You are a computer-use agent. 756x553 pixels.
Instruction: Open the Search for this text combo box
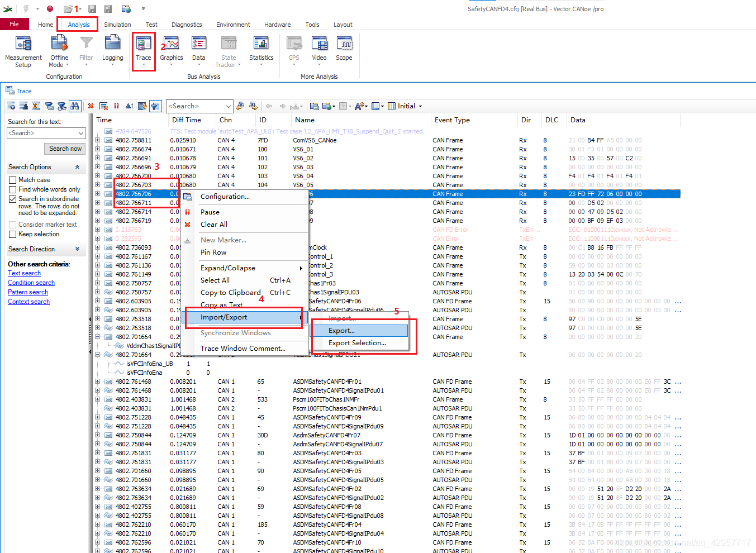coord(46,133)
